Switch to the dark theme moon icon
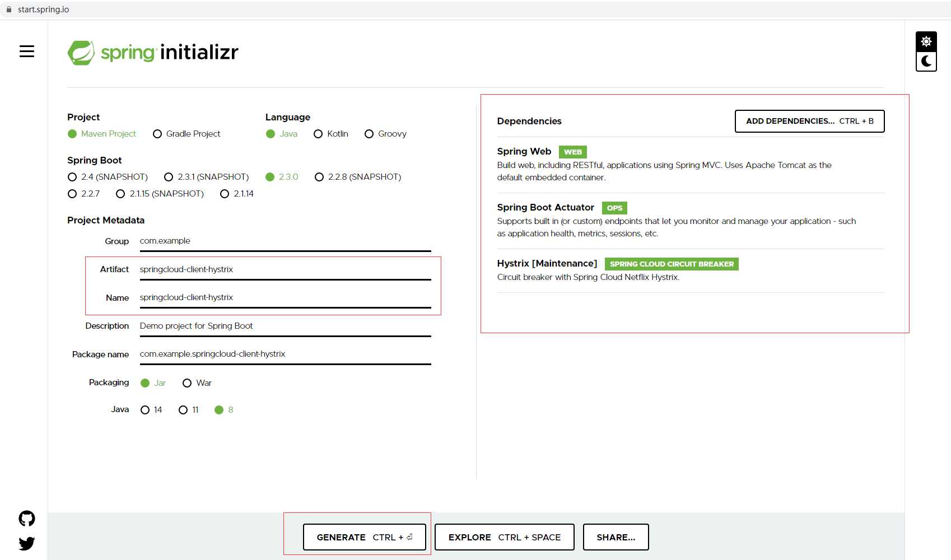Viewport: 951px width, 560px height. (926, 62)
